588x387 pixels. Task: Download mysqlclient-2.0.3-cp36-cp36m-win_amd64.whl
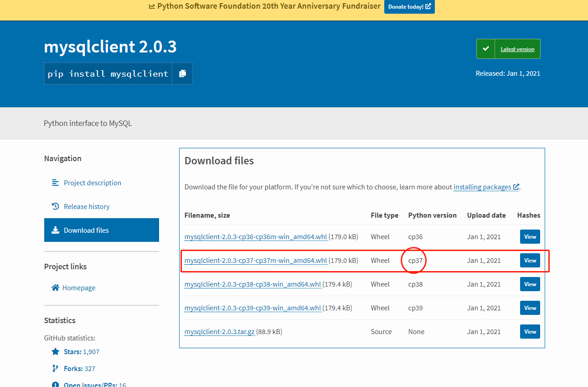click(x=256, y=236)
